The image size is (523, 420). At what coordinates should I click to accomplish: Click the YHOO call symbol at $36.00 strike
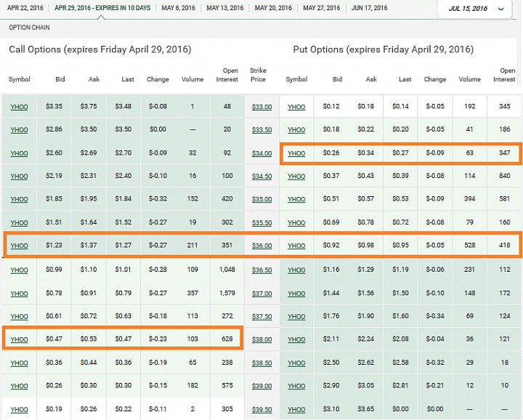[x=19, y=246]
